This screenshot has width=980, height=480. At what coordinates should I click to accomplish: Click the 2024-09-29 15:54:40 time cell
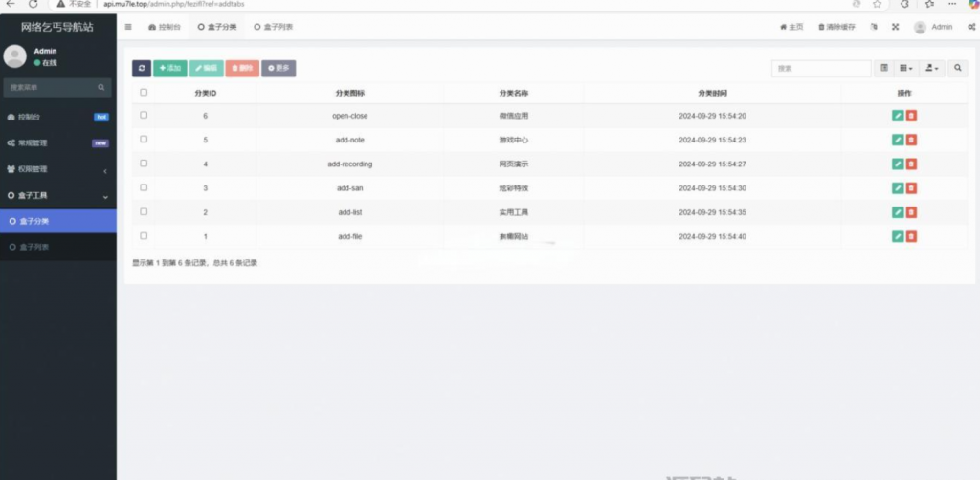[712, 236]
